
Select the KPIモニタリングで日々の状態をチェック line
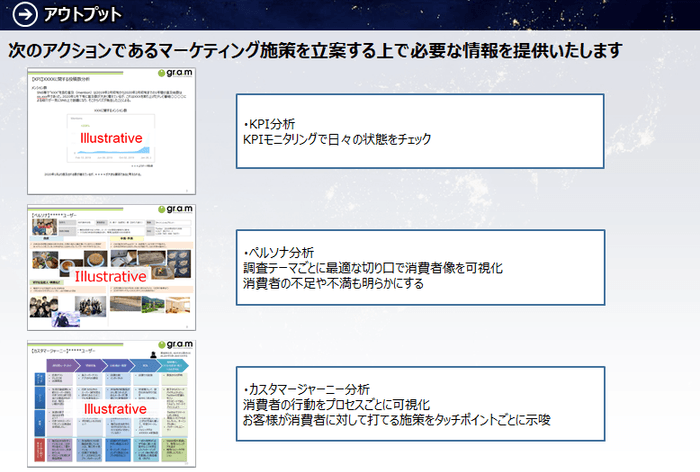tap(337, 139)
